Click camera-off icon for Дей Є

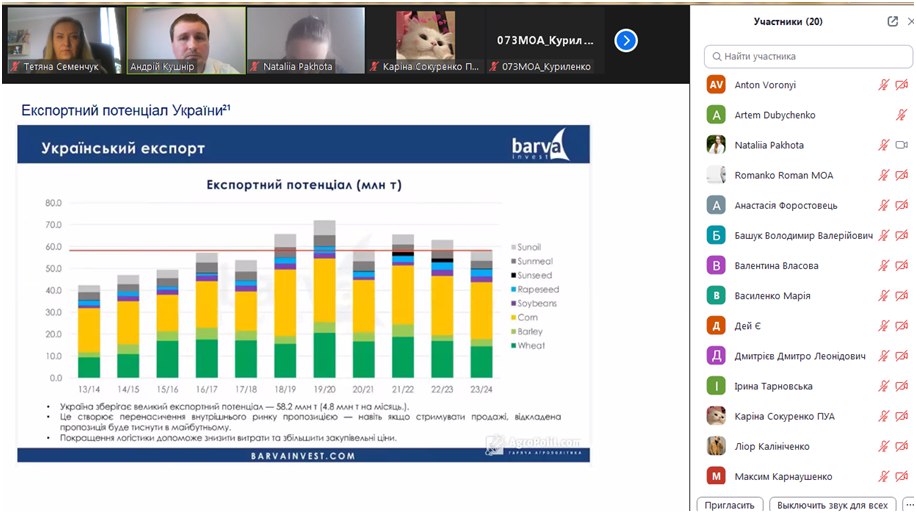(x=901, y=326)
